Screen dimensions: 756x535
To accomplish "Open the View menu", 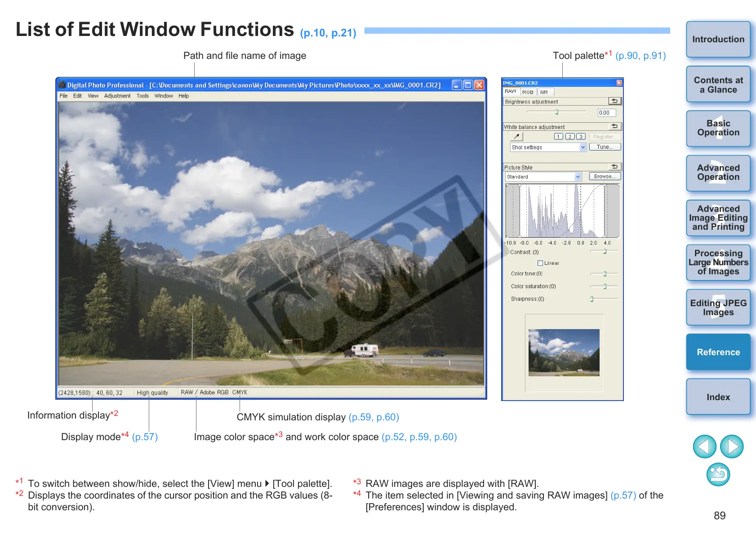I will [93, 96].
